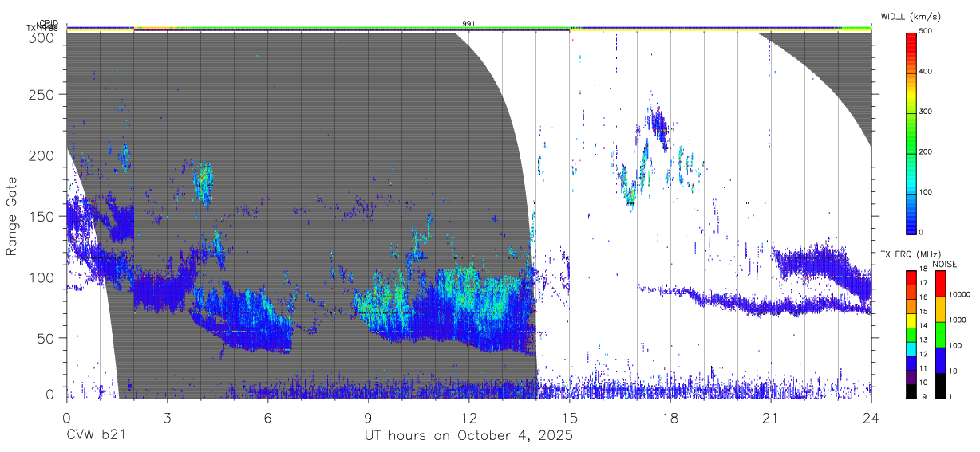The image size is (980, 452).
Task: Click the 50 tick on the Range Gate axis
Action: 45,338
